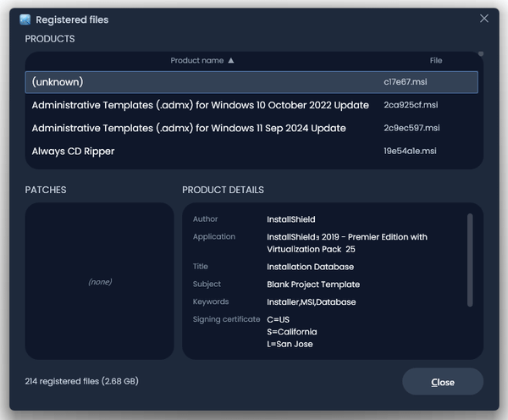The height and width of the screenshot is (420, 508).
Task: Click the Blank Project Template subject value
Action: pyautogui.click(x=313, y=285)
